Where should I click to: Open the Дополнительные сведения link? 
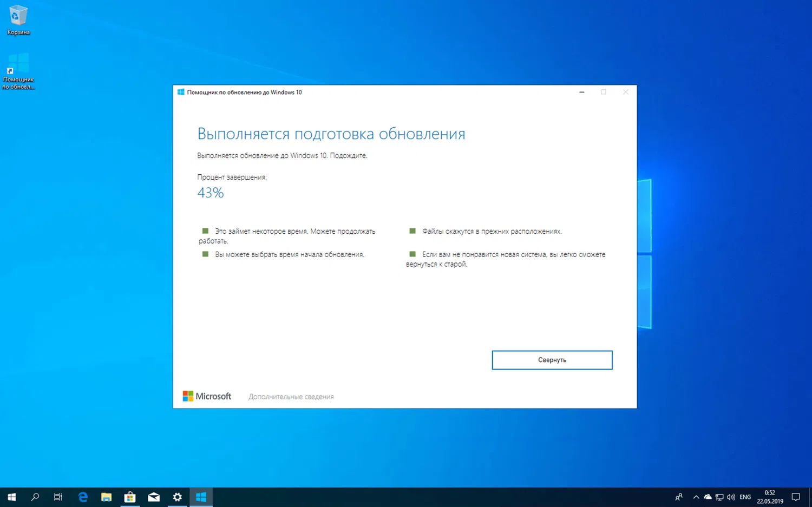click(291, 397)
